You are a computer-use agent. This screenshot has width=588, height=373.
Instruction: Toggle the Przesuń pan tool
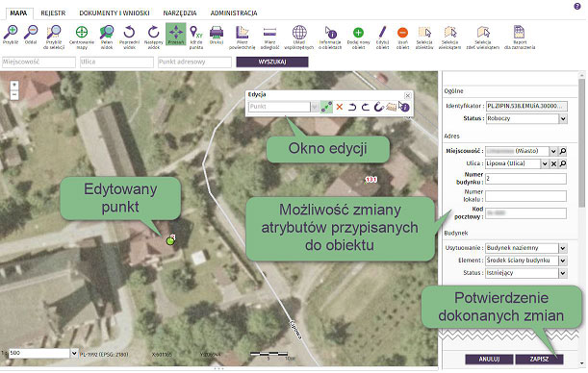point(176,34)
